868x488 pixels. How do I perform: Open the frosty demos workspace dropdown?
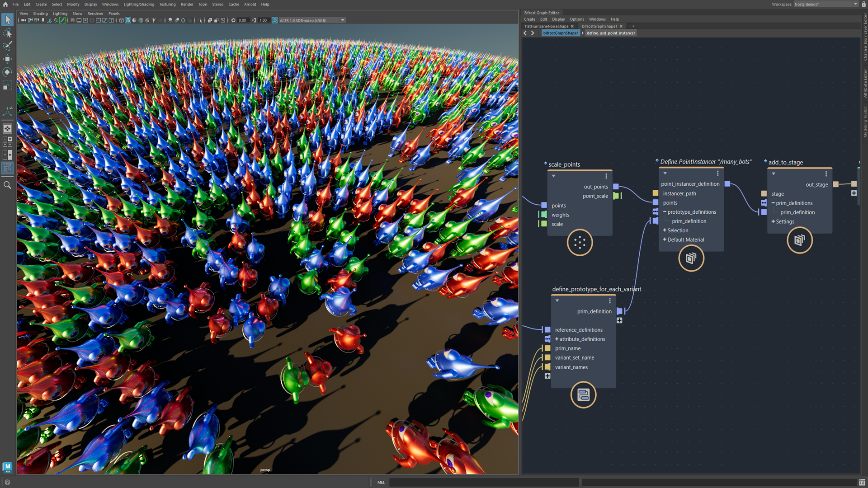click(854, 4)
